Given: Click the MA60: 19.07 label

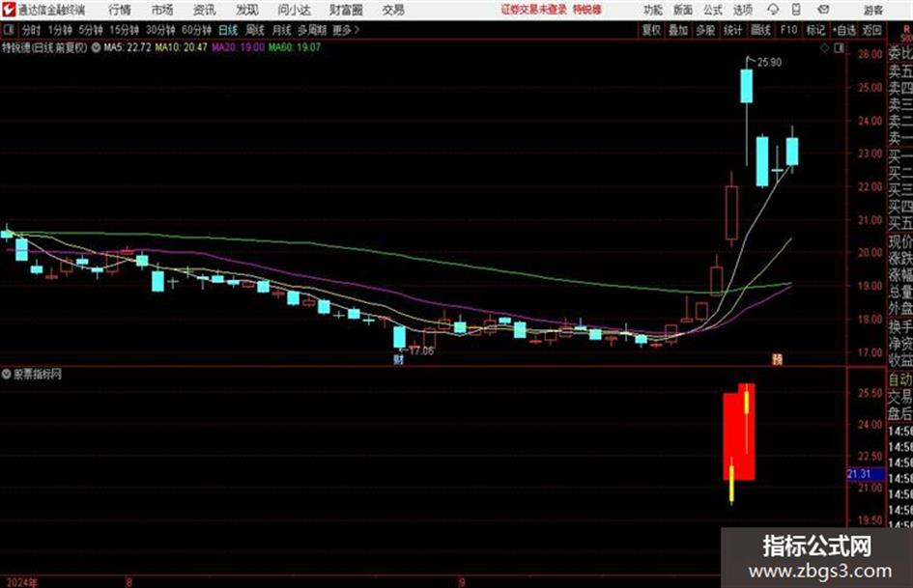Looking at the screenshot, I should click(294, 47).
